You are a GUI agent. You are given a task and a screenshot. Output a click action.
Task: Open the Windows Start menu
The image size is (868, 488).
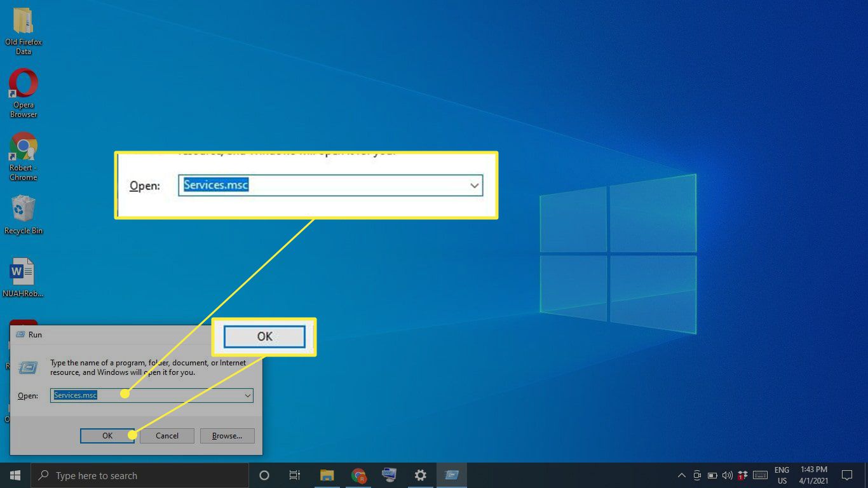pyautogui.click(x=15, y=475)
